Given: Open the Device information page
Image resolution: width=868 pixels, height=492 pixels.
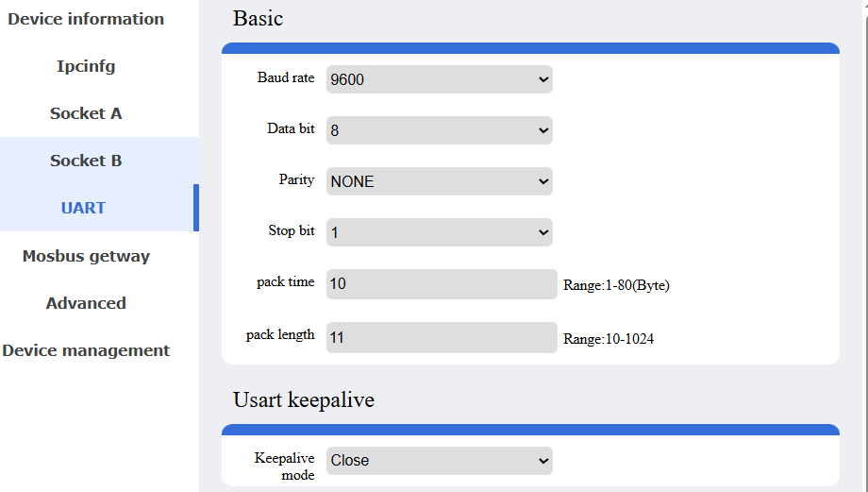Looking at the screenshot, I should (x=86, y=19).
